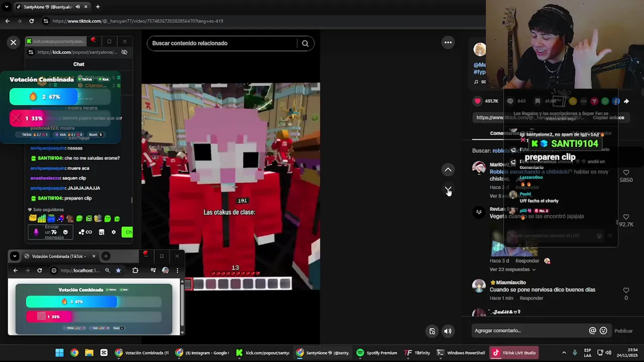The width and height of the screenshot is (644, 362).
Task: Click the search magnifier in related content bar
Action: tap(305, 43)
